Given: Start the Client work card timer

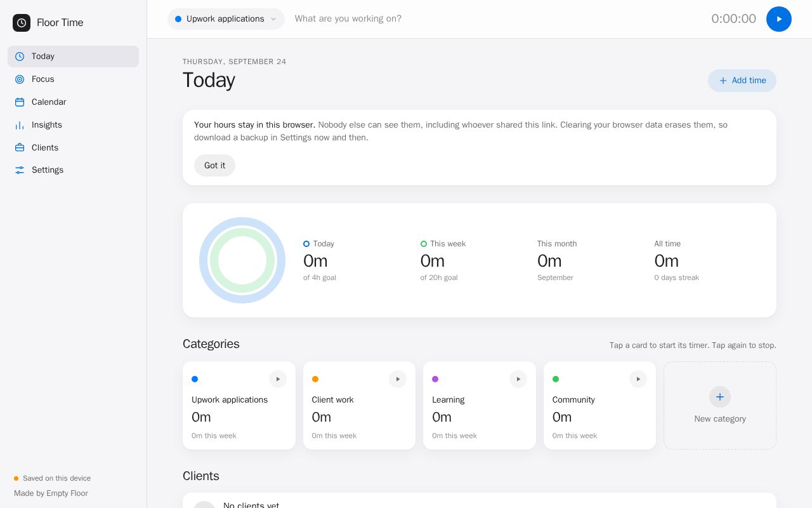Looking at the screenshot, I should coord(398,379).
